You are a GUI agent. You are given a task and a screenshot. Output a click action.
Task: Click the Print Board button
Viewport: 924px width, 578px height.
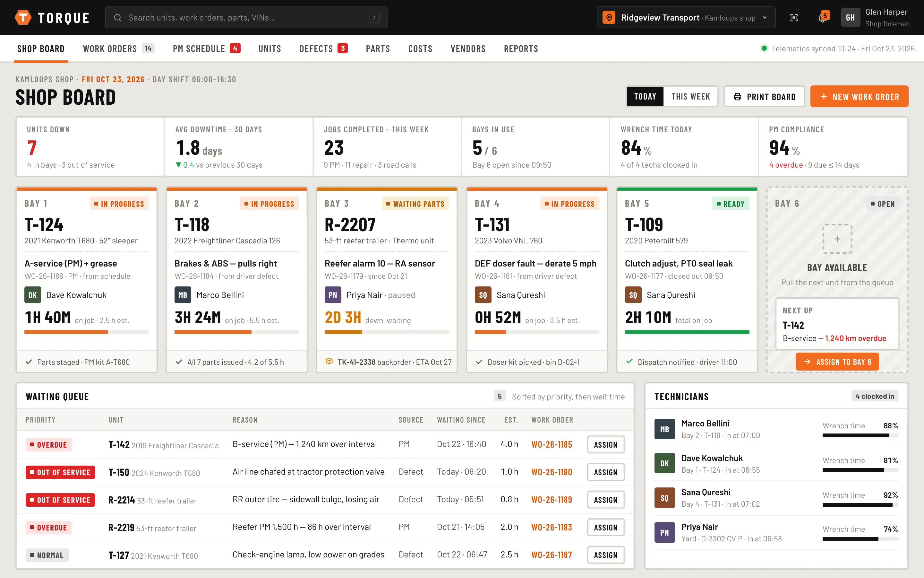[765, 97]
